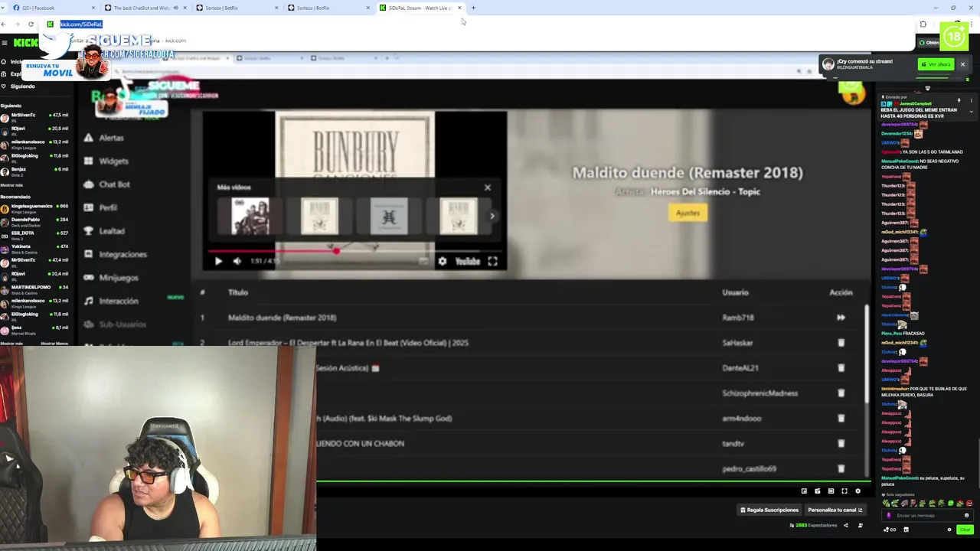Click browser reload button
Image resolution: width=980 pixels, height=551 pixels.
click(x=31, y=24)
